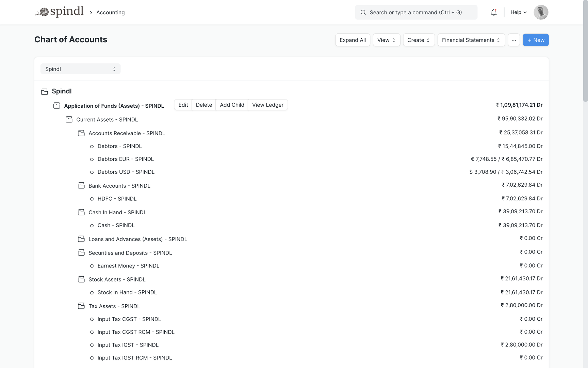Collapse the Accounts Receivable folder icon
The image size is (588, 368).
point(81,133)
